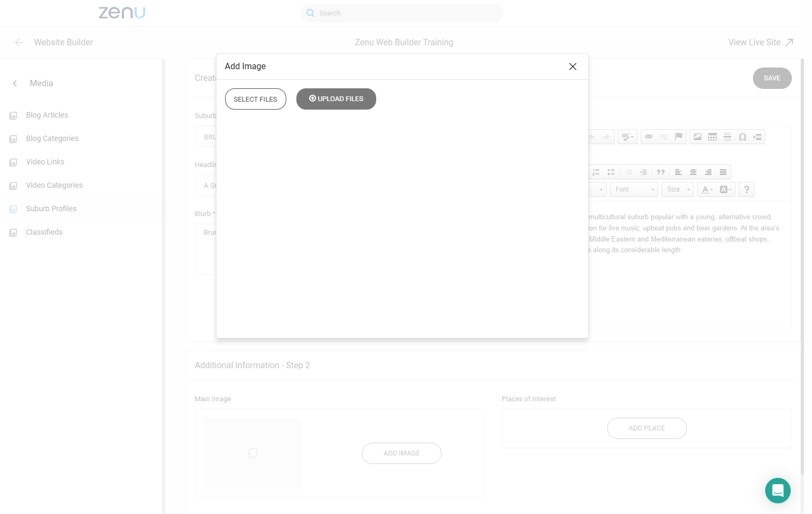812x514 pixels.
Task: Open Blog Articles in sidebar
Action: [47, 115]
